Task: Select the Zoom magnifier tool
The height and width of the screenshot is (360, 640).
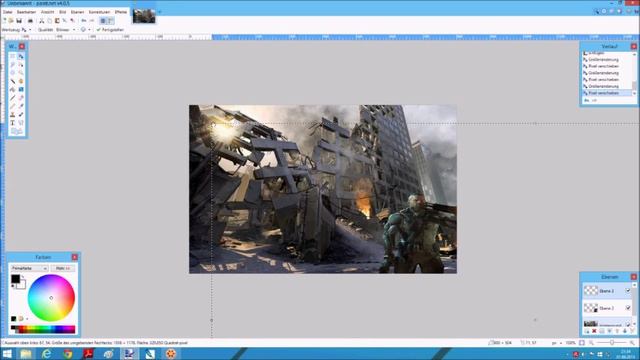Action: click(x=21, y=73)
